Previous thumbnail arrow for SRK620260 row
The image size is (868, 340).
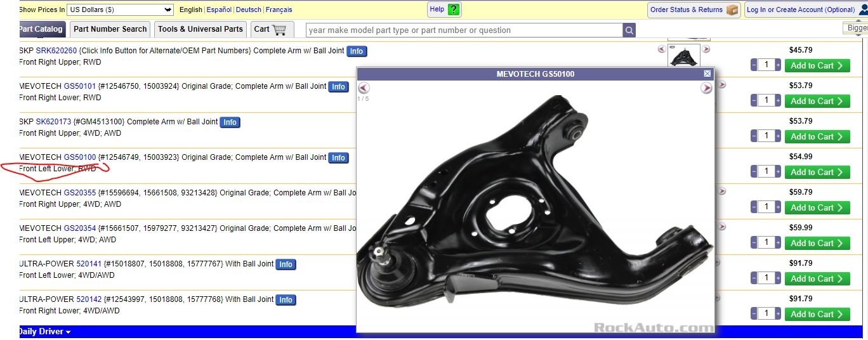662,49
